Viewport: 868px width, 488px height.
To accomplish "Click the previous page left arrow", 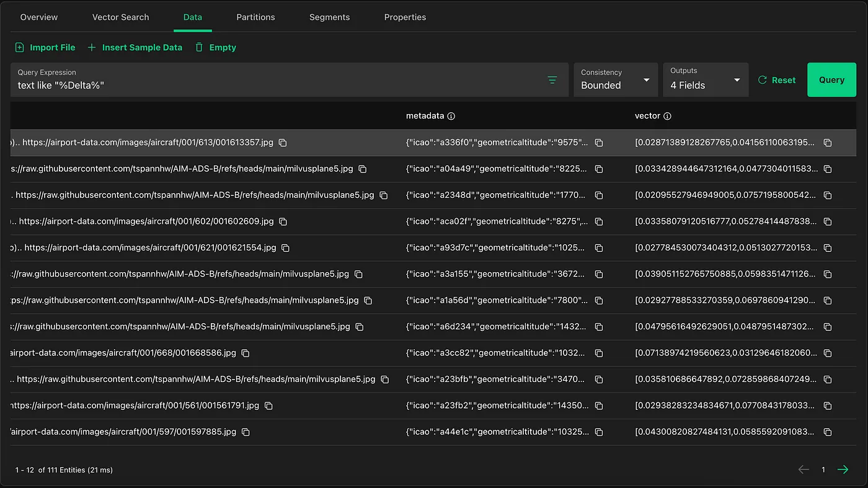I will click(804, 469).
